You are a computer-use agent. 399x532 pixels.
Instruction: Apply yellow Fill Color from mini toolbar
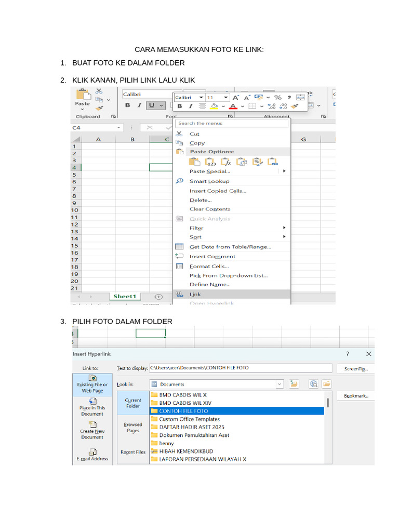tap(214, 107)
